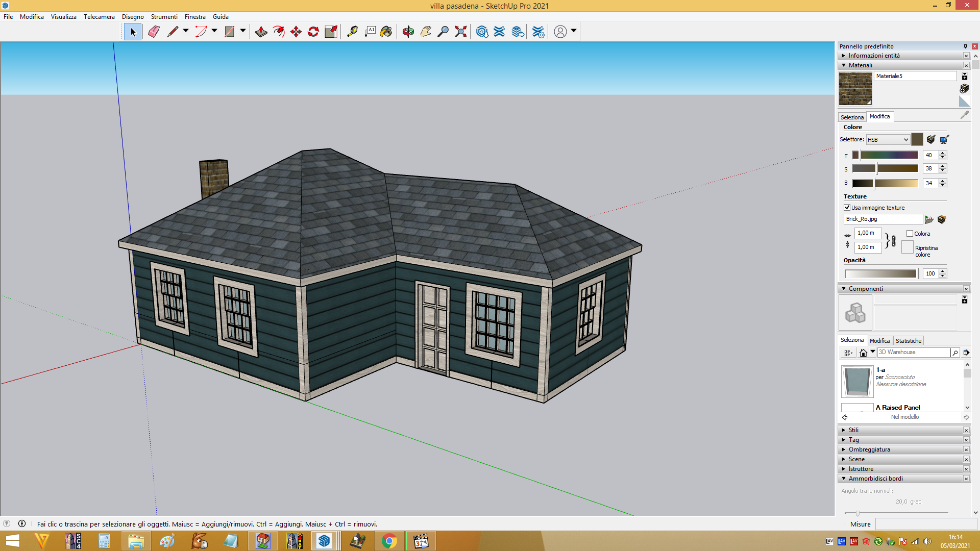Open Google Chrome from the taskbar
980x551 pixels.
(389, 541)
